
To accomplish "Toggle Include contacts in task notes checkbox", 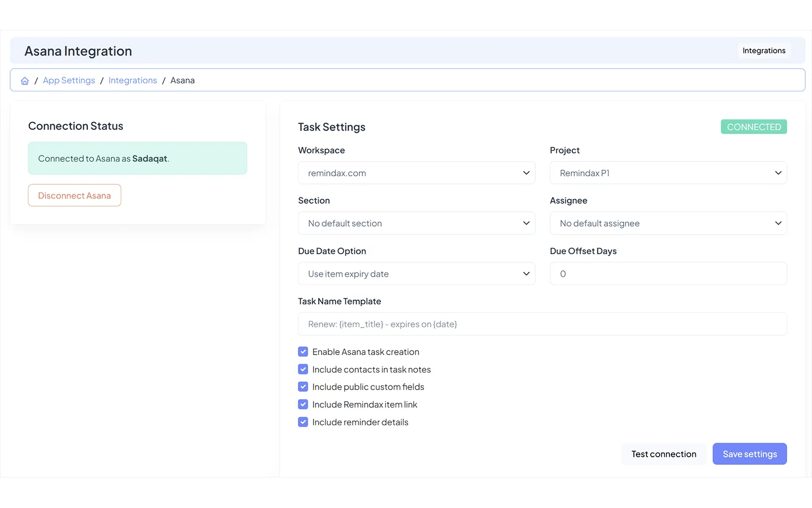I will pyautogui.click(x=303, y=369).
